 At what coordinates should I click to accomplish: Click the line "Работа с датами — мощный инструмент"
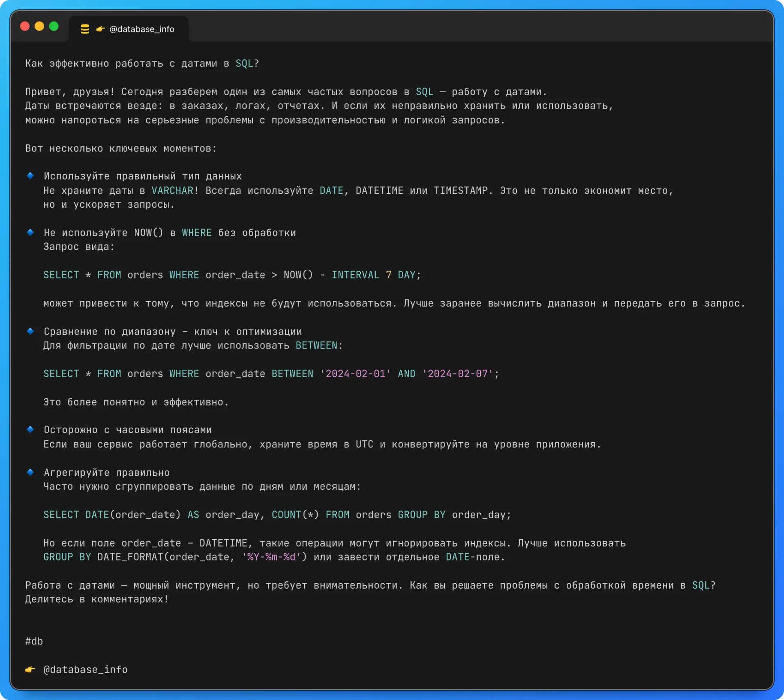pyautogui.click(x=370, y=586)
